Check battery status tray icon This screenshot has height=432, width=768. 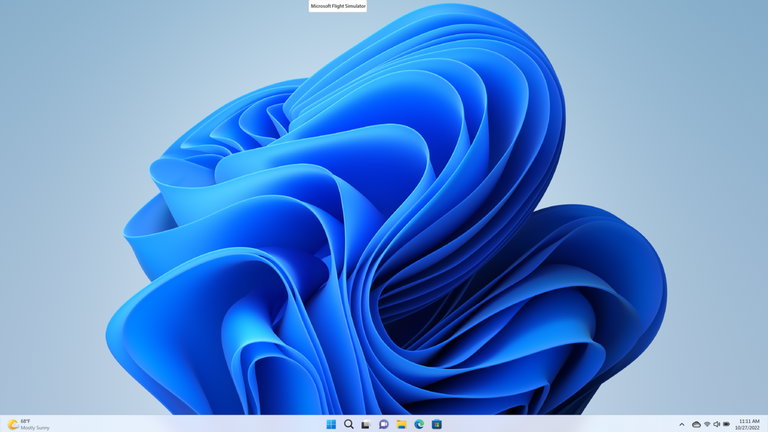[x=726, y=424]
